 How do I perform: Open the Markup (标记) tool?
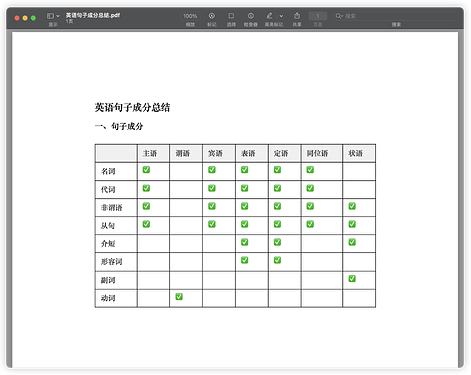pyautogui.click(x=212, y=16)
